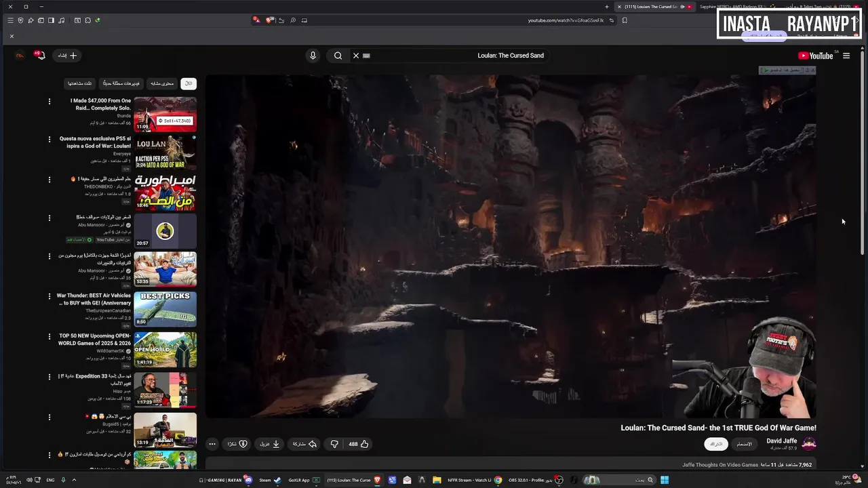Open the Windows Start menu
The image size is (868, 488).
point(665,480)
